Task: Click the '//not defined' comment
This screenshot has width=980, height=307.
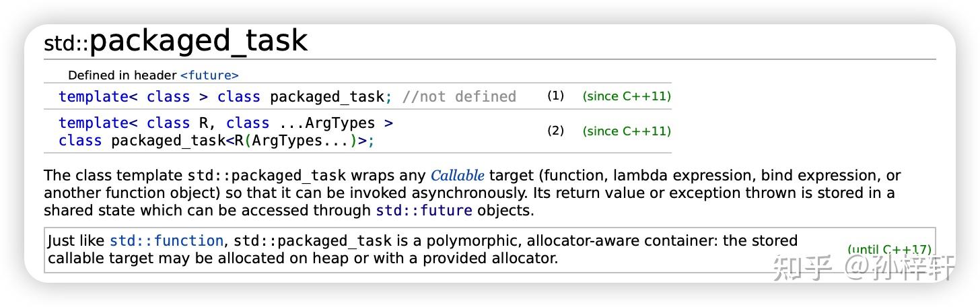Action: 459,97
